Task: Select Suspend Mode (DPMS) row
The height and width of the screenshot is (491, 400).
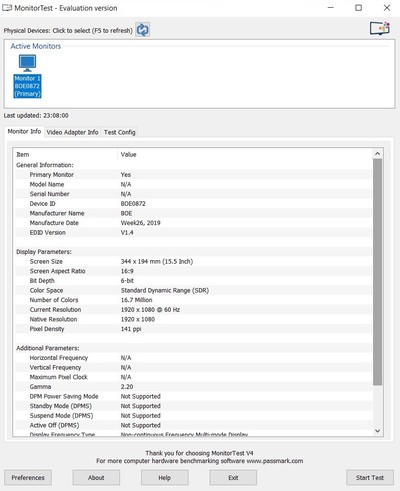Action: tap(193, 416)
